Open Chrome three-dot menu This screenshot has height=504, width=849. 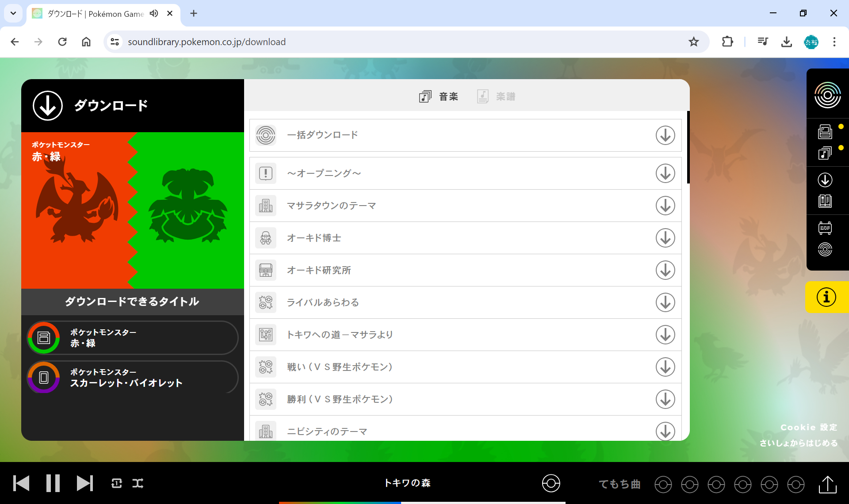pos(834,42)
